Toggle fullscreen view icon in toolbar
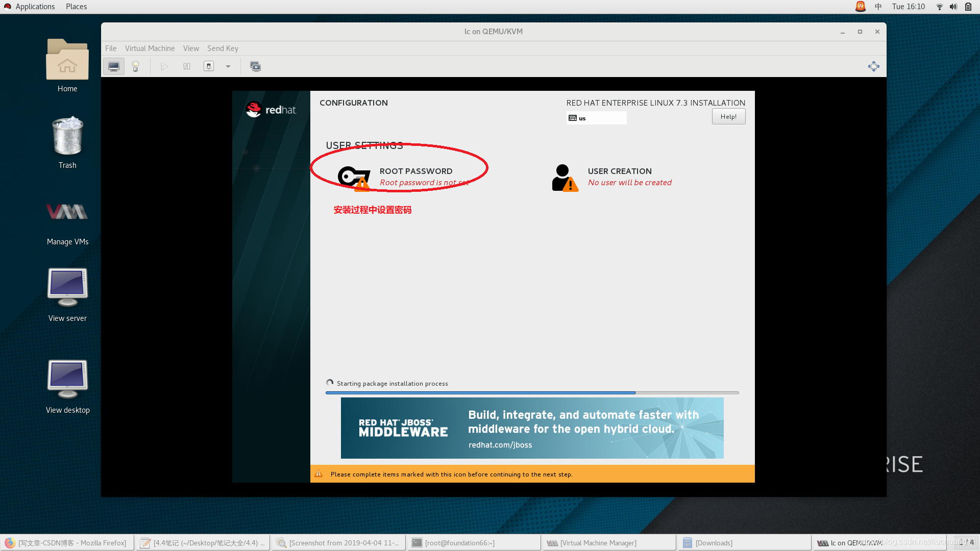 (873, 66)
